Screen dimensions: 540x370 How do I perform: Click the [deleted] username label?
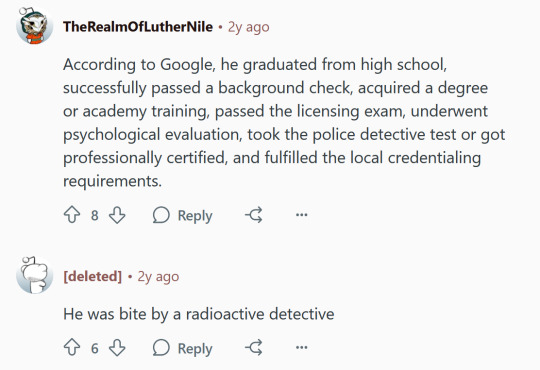click(92, 276)
